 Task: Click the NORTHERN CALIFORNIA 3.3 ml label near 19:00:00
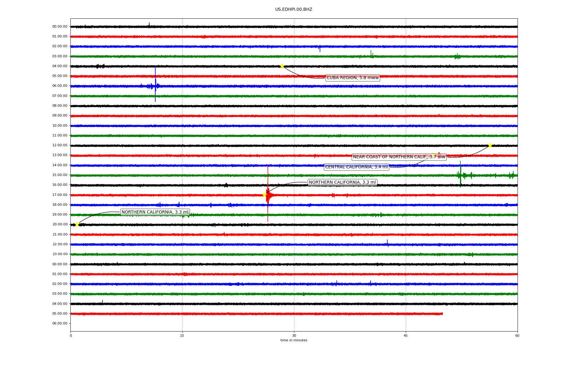point(155,212)
